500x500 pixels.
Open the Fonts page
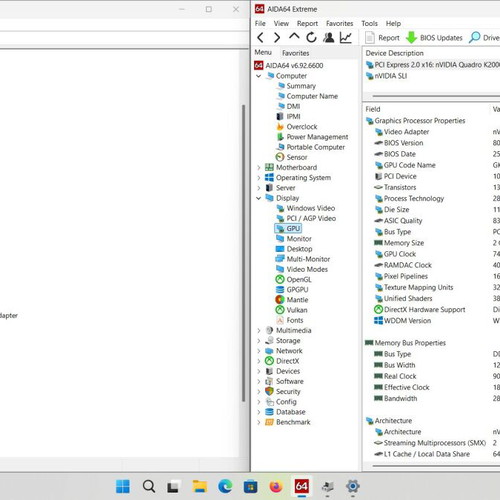point(289,320)
